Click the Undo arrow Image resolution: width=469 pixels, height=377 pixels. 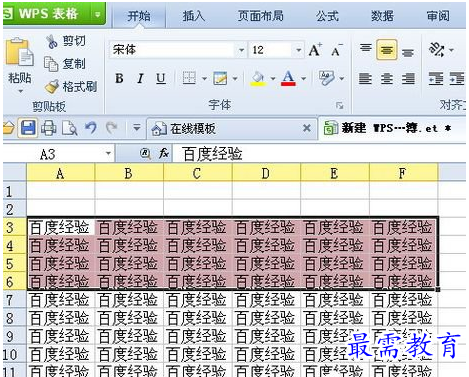pos(91,128)
